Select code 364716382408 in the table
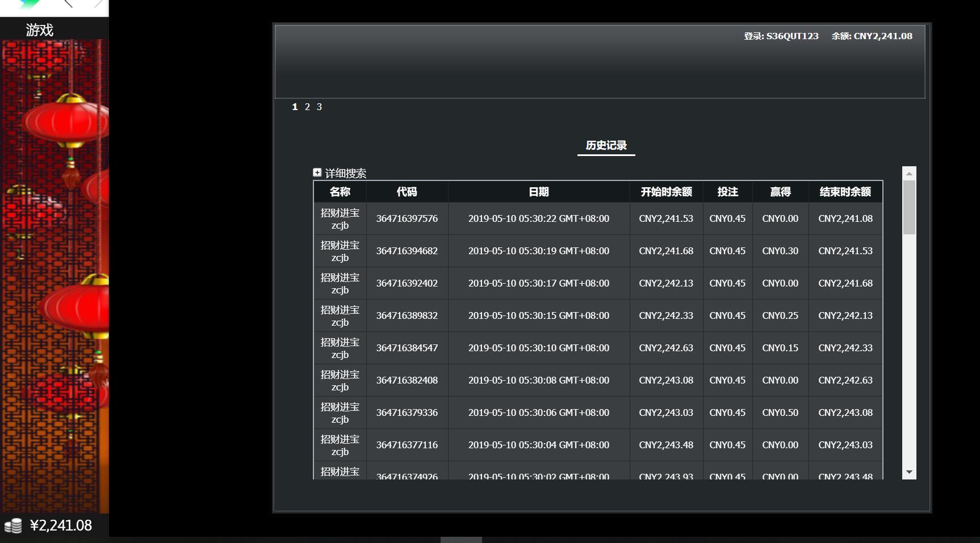 (x=407, y=380)
